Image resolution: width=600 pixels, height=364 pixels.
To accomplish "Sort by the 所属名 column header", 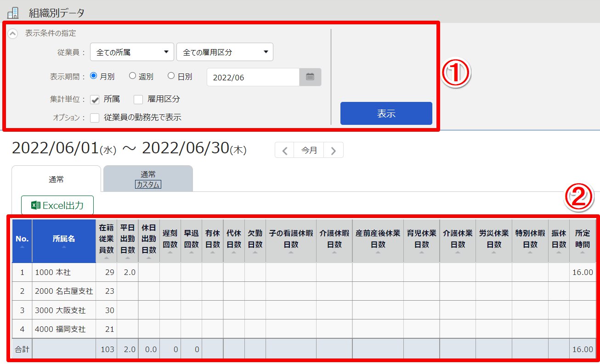I will click(x=64, y=241).
